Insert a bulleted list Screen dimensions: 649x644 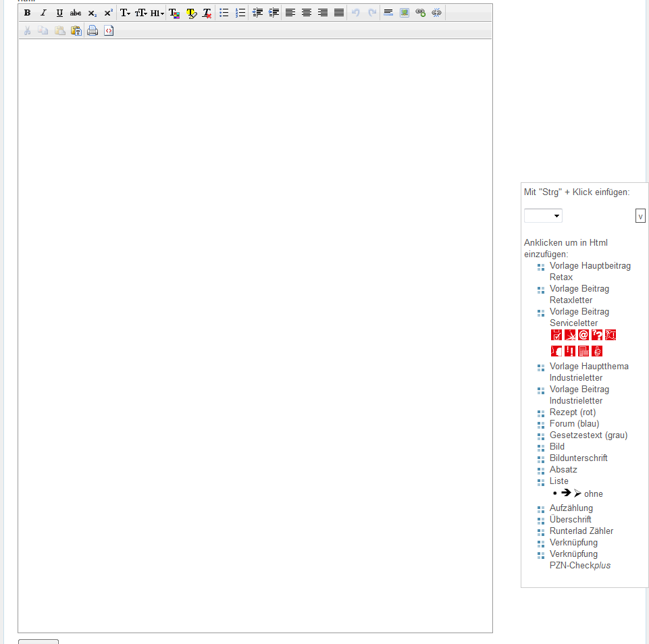coord(224,13)
